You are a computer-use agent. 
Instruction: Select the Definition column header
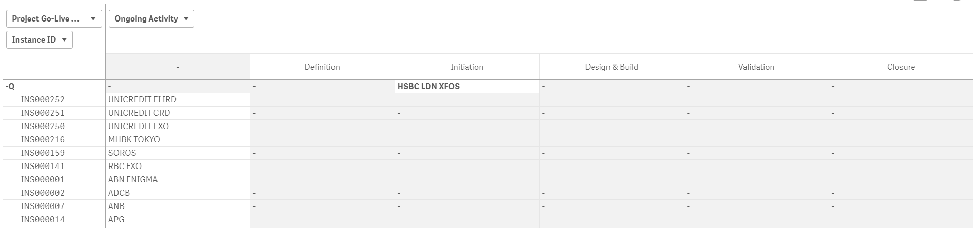tap(322, 67)
